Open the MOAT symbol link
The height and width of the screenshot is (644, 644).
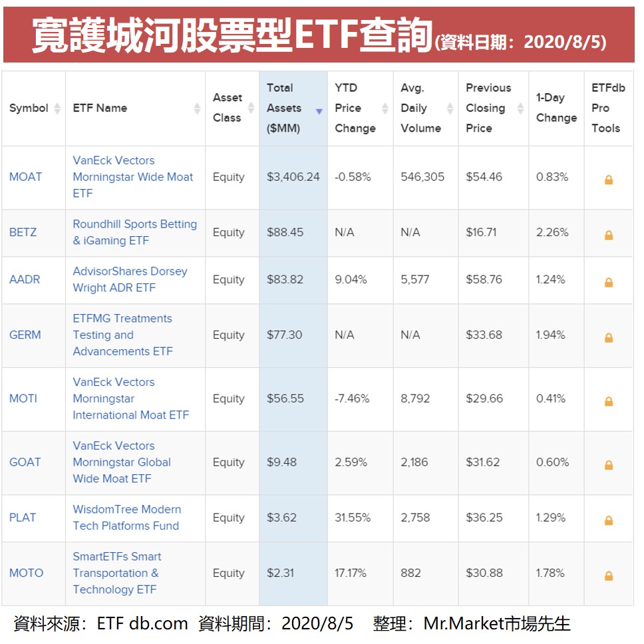tap(25, 177)
